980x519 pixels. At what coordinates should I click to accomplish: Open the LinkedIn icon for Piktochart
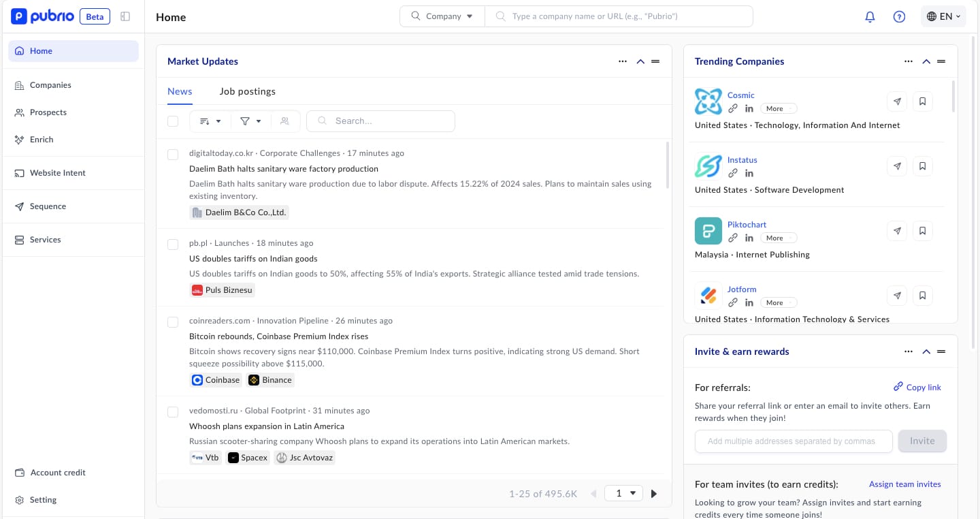(749, 238)
